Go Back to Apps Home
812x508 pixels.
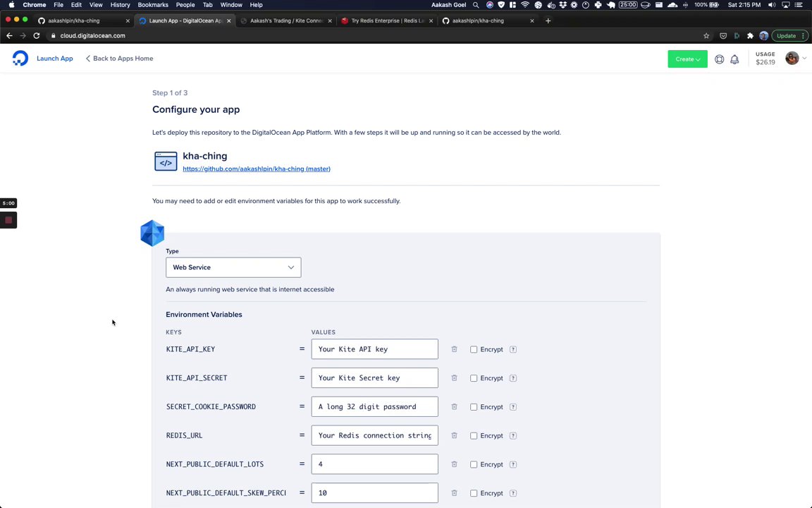120,59
